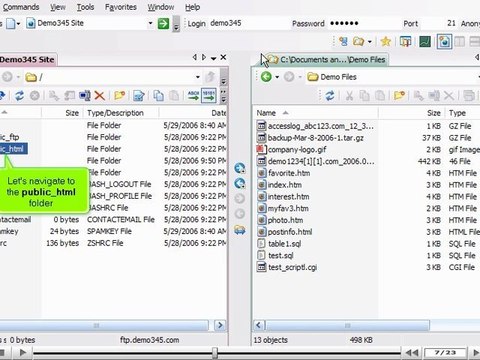Click the gray X delete icon in local toolbar

click(449, 96)
